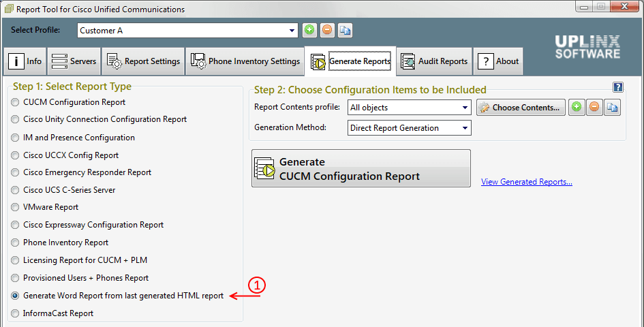Open the blue help question mark icon
This screenshot has width=644, height=327.
point(617,87)
